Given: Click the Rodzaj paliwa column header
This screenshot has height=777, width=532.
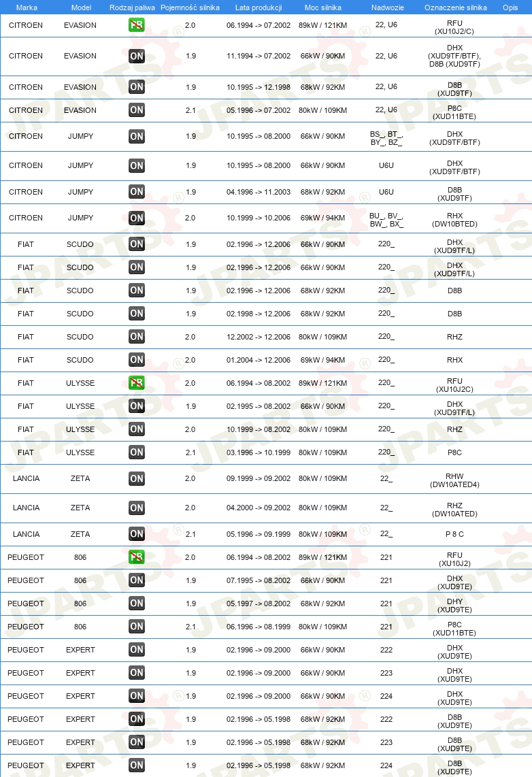Looking at the screenshot, I should 132,7.
